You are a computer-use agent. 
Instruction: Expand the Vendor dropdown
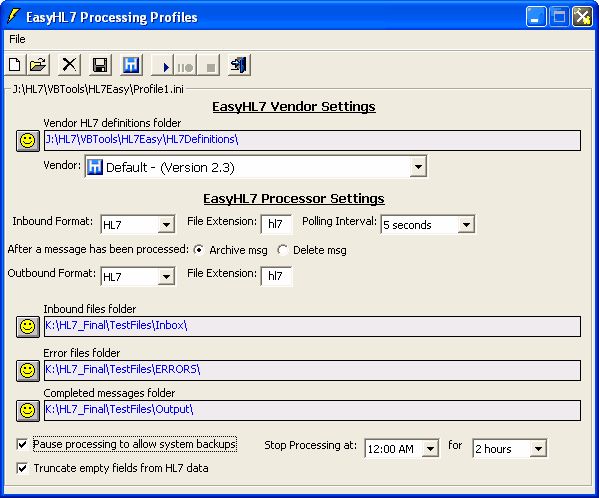pos(418,167)
